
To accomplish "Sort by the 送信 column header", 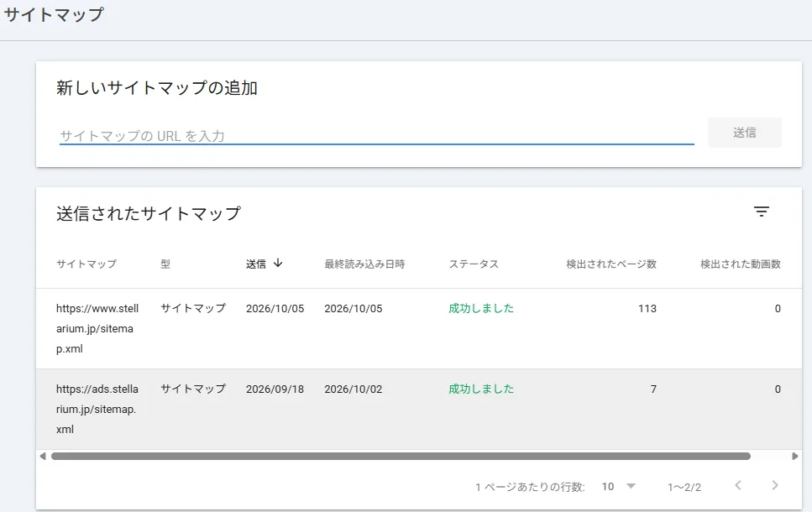I will coord(256,264).
